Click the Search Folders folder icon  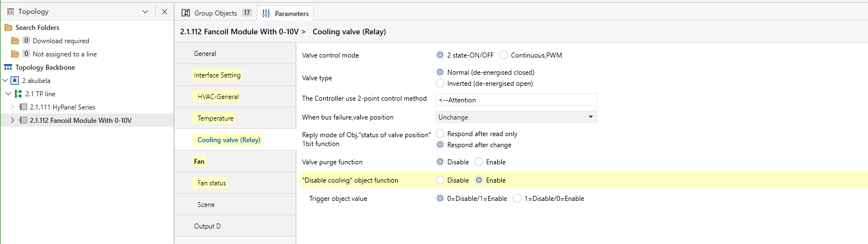[8, 28]
